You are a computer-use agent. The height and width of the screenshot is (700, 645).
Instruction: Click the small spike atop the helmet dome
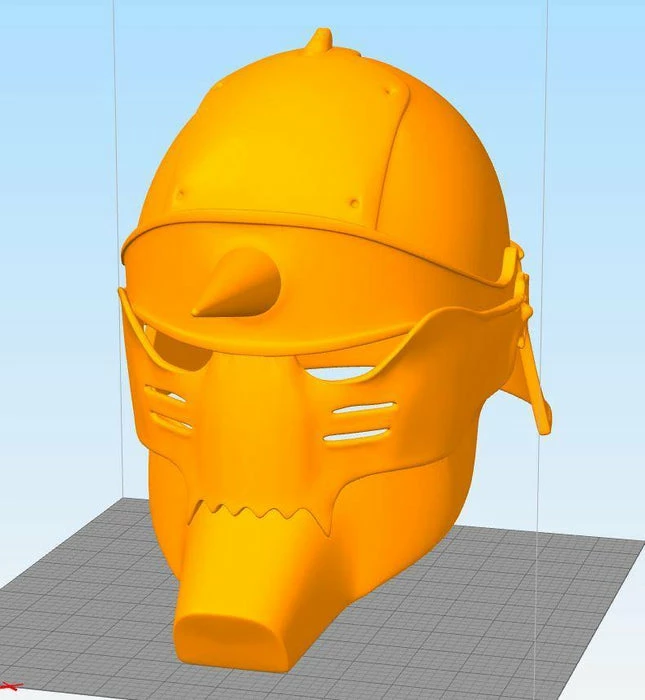320,40
